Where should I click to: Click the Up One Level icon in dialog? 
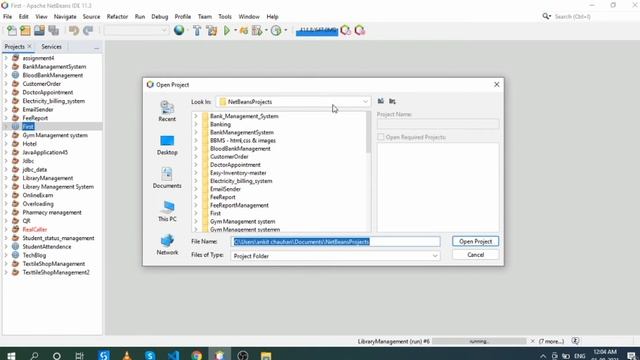coord(381,101)
